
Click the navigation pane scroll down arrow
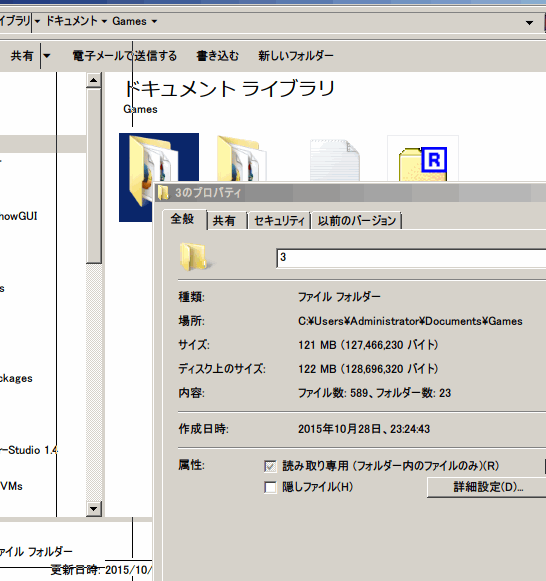(93, 509)
